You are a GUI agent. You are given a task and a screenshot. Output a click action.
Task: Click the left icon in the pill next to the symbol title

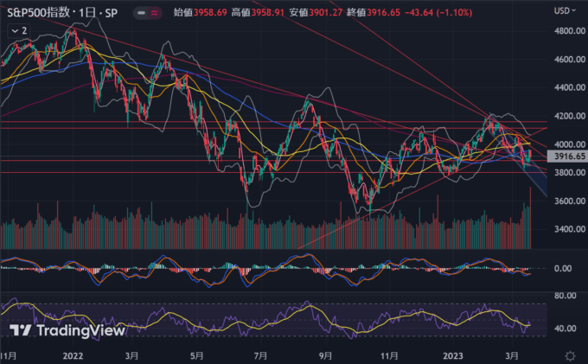pos(142,12)
